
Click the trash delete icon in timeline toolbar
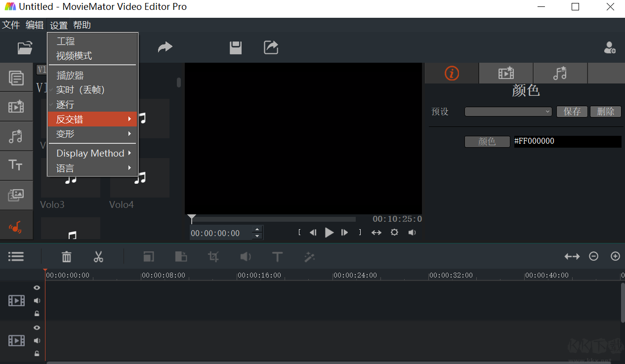click(66, 257)
